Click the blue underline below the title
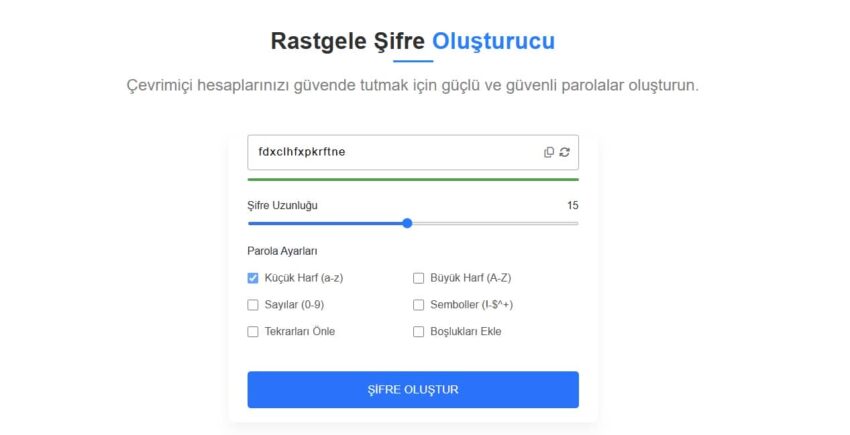This screenshot has width=850, height=435. coord(412,62)
